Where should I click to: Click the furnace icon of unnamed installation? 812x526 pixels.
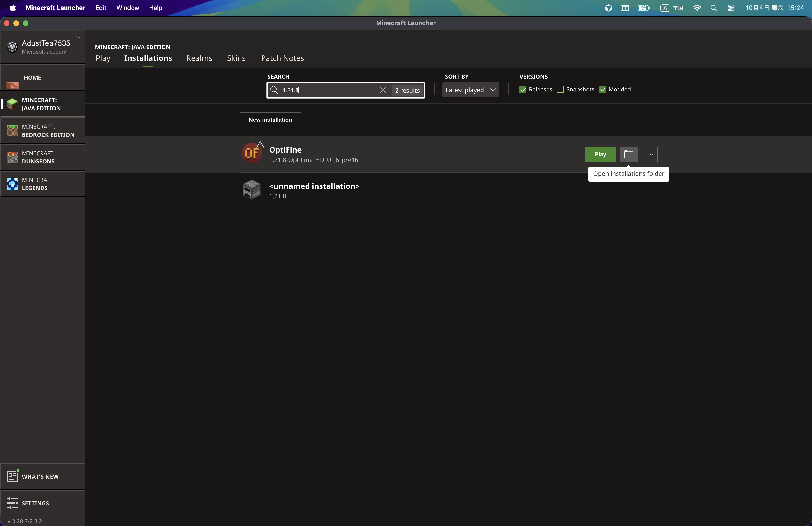coord(252,189)
